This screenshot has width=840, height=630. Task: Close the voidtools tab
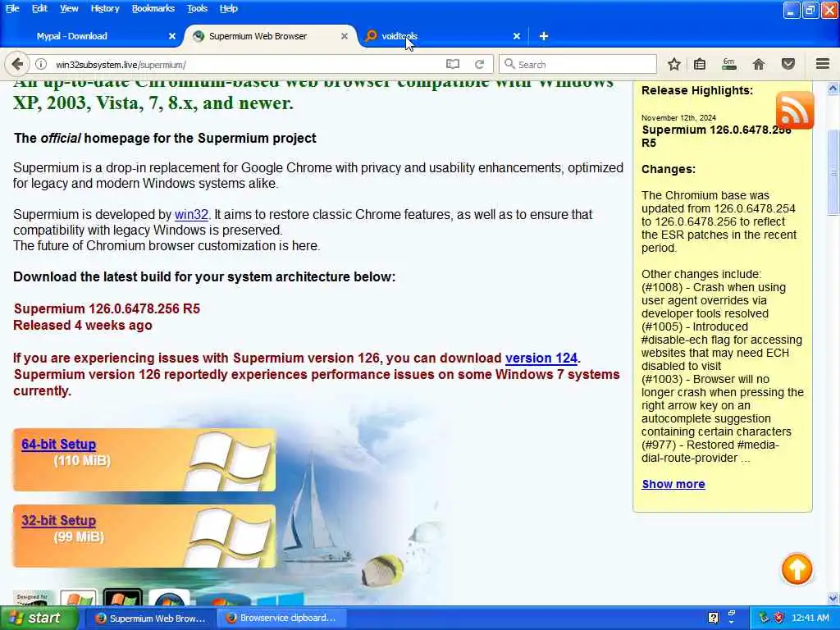click(517, 36)
